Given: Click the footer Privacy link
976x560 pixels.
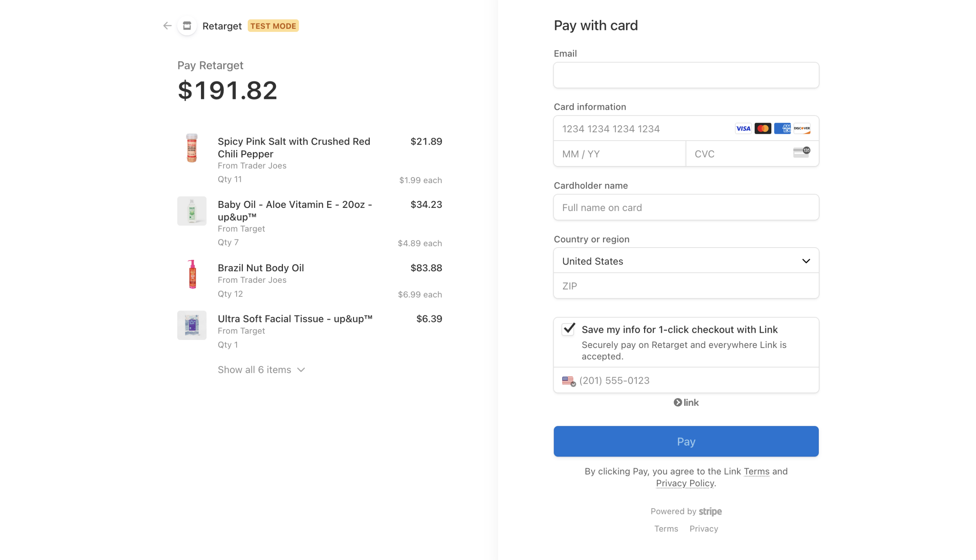Looking at the screenshot, I should coord(703,529).
